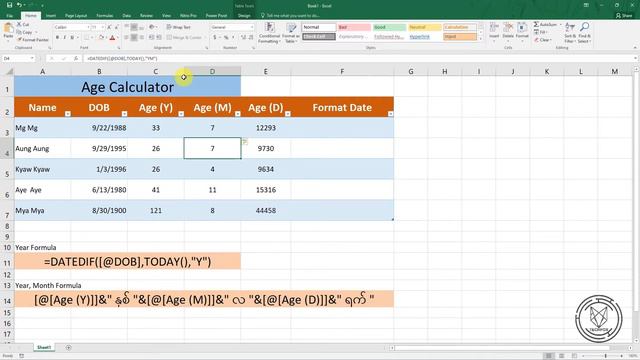Apply Accounting dollar number format

[x=215, y=38]
